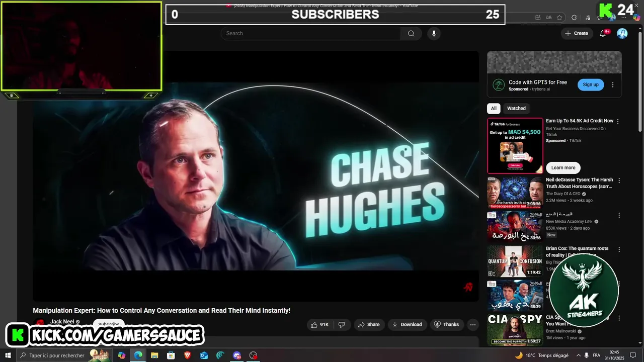Click 'Earn Up To 54.5K Ad Credit Now'
The image size is (644, 362).
coord(580,121)
